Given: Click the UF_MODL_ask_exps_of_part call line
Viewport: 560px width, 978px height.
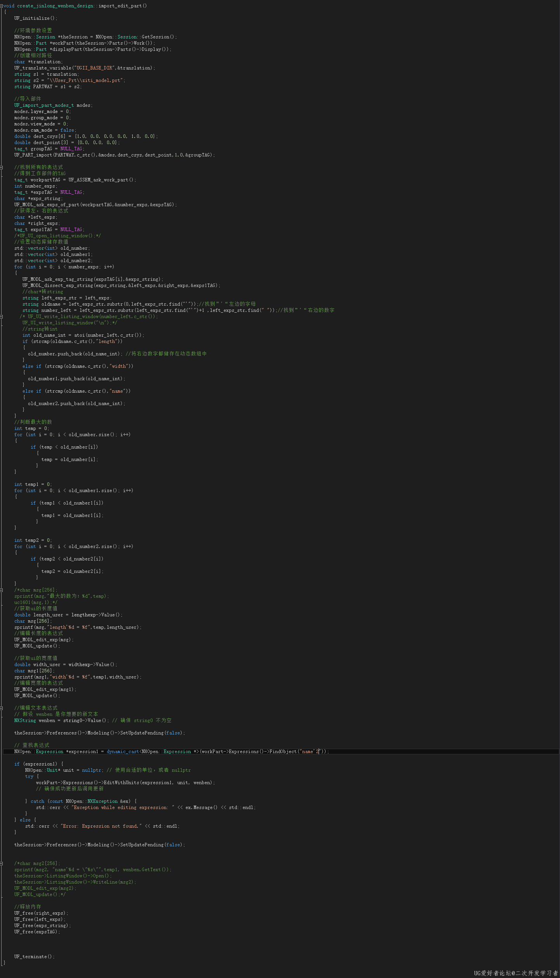Looking at the screenshot, I should click(x=95, y=205).
